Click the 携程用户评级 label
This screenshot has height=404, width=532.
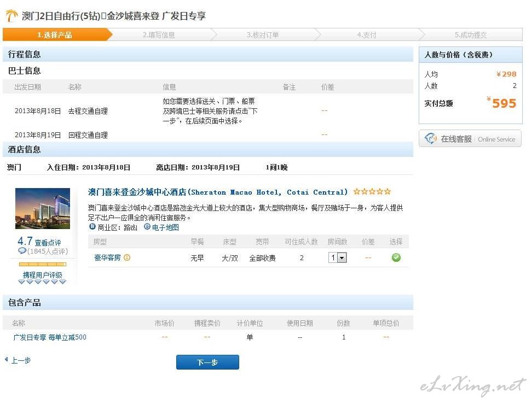42,275
